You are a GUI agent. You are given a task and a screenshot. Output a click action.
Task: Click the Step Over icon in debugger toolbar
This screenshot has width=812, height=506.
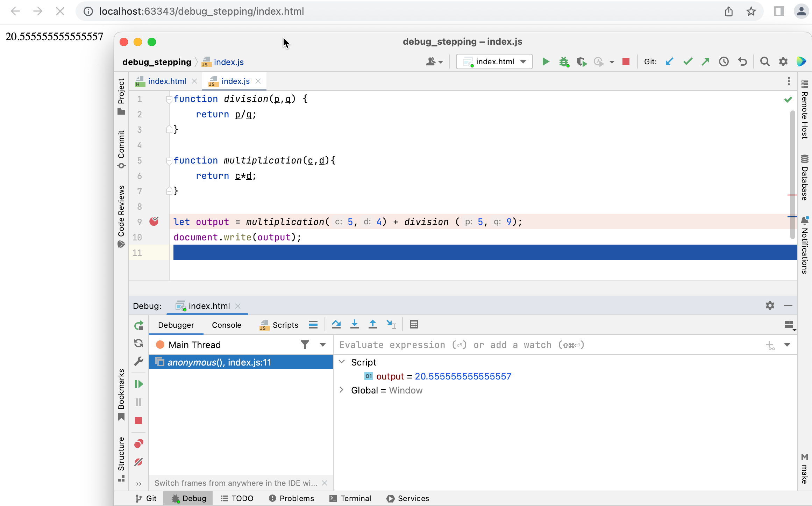coord(336,325)
